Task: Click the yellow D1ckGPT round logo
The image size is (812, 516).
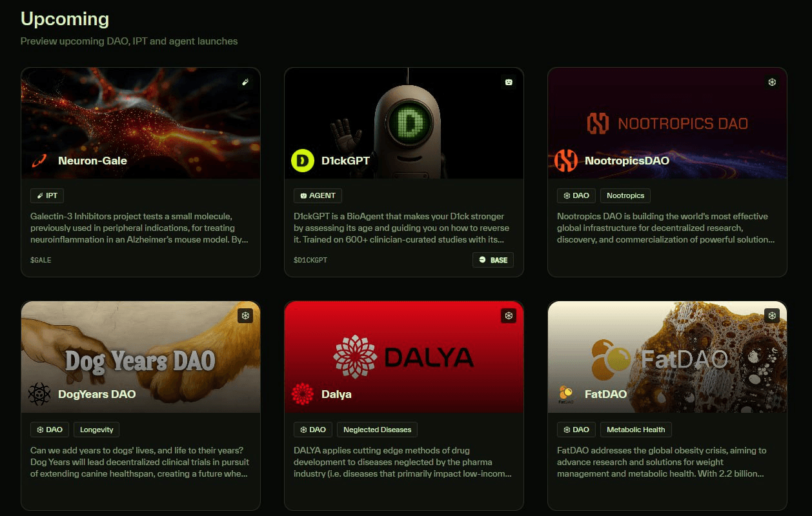Action: pyautogui.click(x=303, y=161)
